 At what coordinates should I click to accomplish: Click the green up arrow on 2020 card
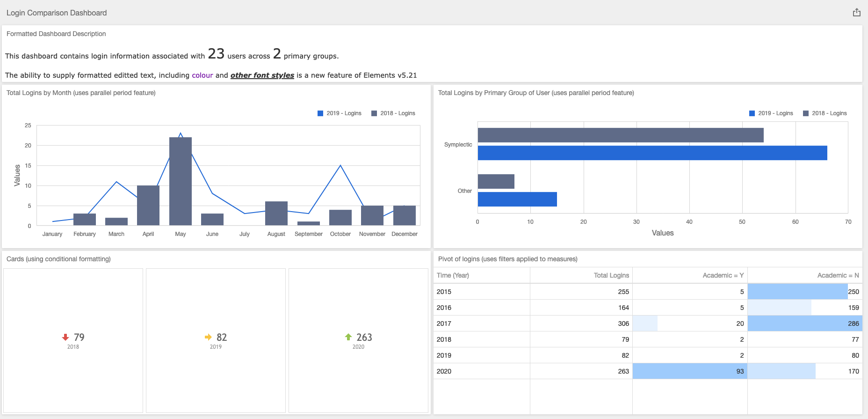(x=348, y=337)
